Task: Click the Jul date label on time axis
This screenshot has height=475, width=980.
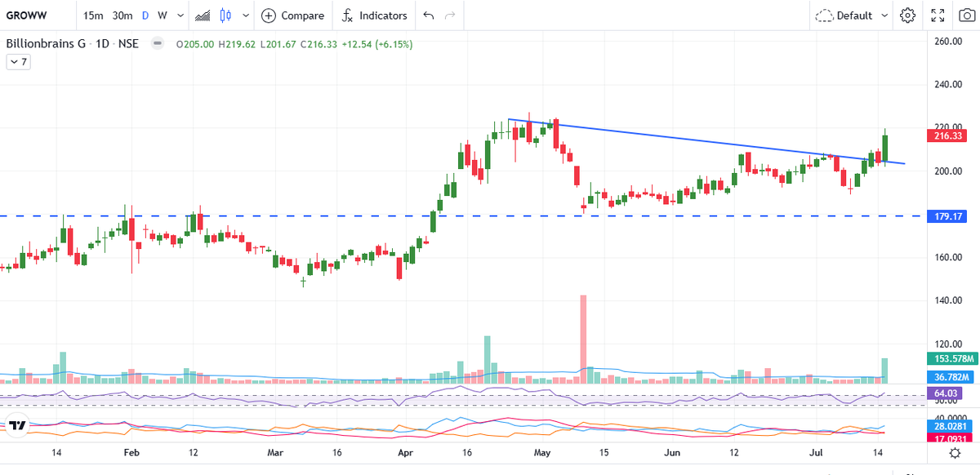Action: pos(817,452)
